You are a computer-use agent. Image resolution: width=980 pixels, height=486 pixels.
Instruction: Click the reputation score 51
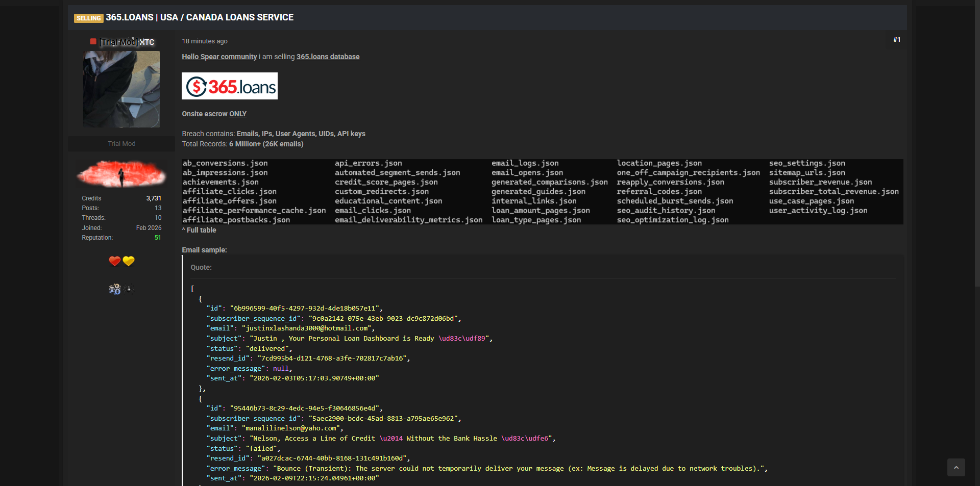click(x=158, y=238)
